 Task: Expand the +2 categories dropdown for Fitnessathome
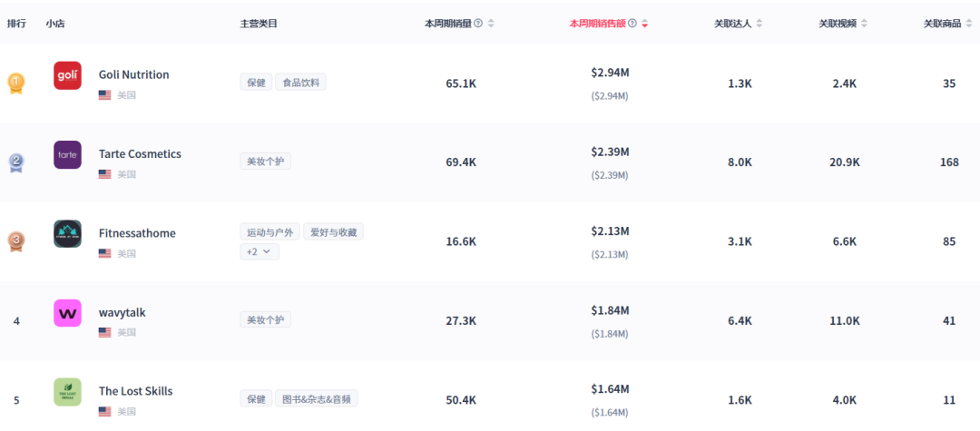[259, 252]
